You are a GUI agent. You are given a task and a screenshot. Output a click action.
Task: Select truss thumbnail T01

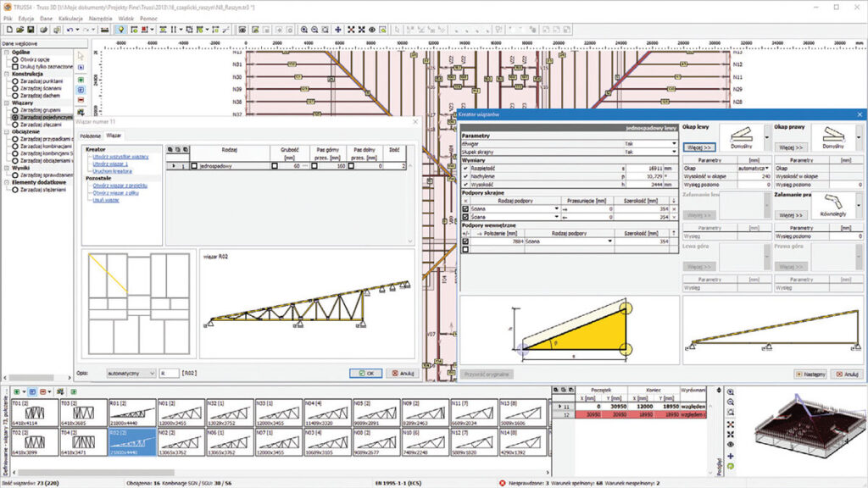coord(34,413)
